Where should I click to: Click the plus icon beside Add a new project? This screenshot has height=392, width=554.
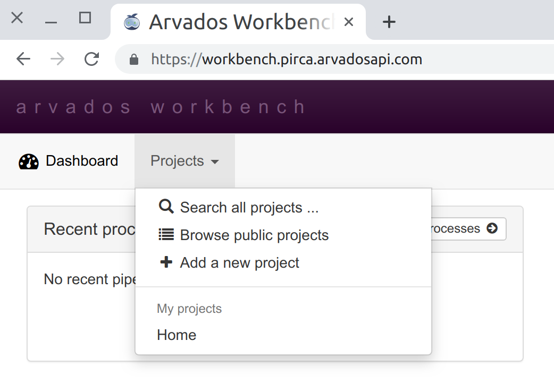166,262
